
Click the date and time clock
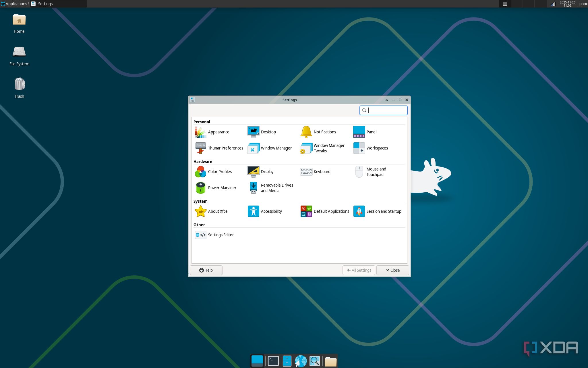(567, 4)
